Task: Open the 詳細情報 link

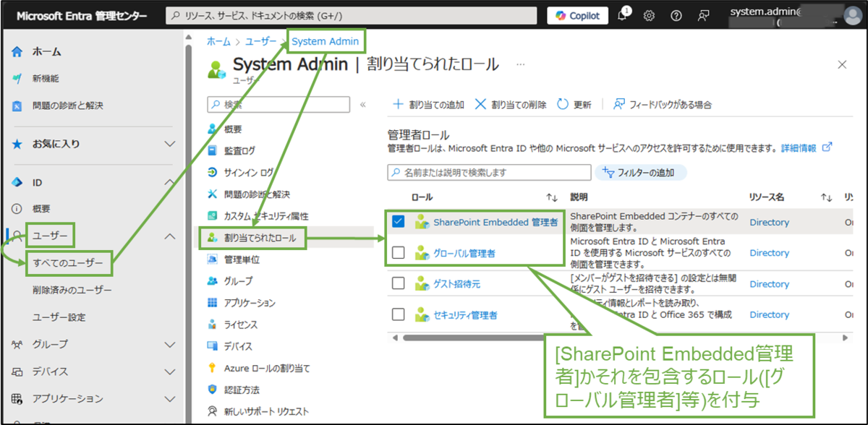Action: click(x=807, y=147)
